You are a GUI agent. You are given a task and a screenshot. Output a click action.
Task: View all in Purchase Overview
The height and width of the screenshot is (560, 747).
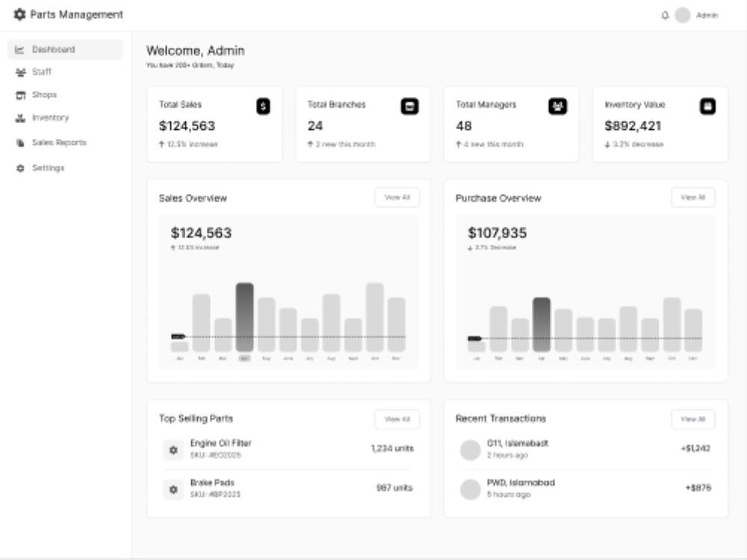[x=692, y=198]
